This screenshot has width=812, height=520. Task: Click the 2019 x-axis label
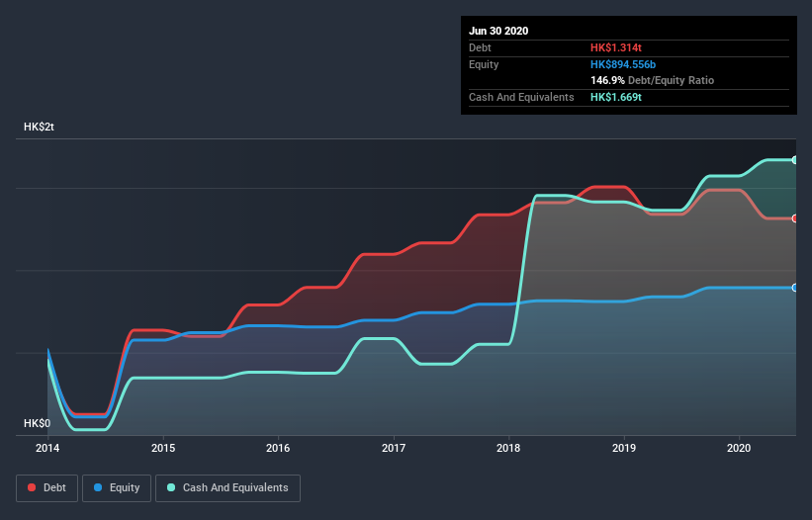coord(624,448)
